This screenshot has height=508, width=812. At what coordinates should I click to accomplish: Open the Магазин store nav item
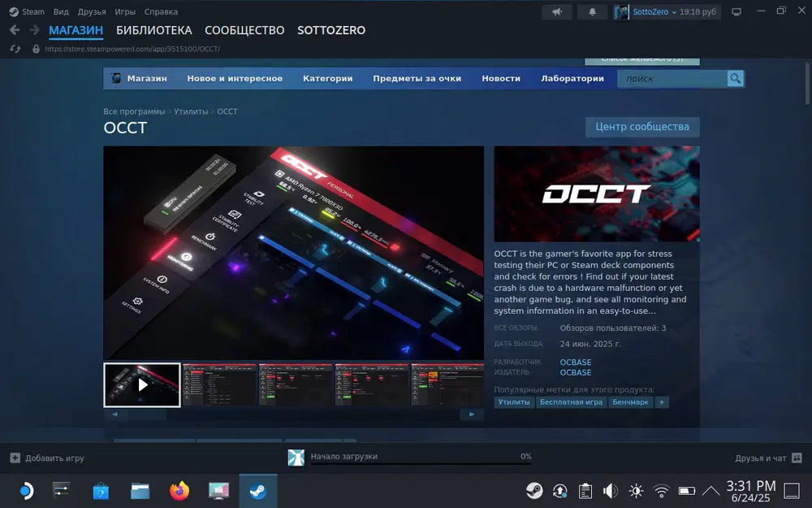coord(147,79)
